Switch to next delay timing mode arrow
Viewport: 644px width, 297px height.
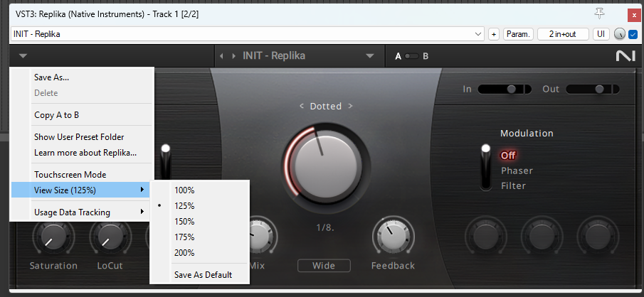click(x=350, y=107)
